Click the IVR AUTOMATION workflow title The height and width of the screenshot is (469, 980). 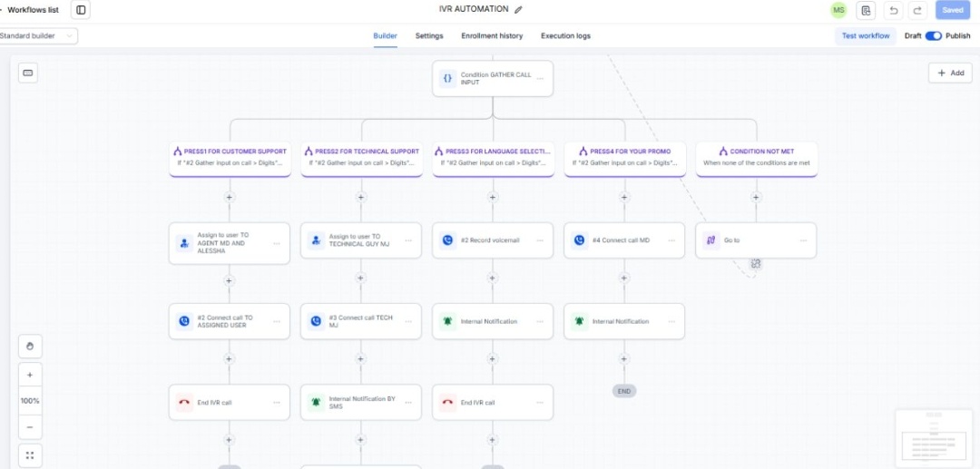(x=474, y=9)
